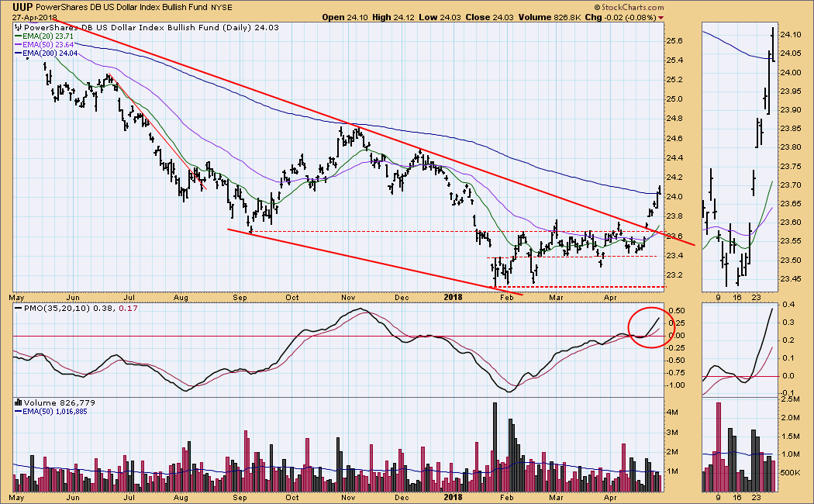Click 24.05 on the zoomed price axis
Viewport: 814px width, 504px height.
[790, 54]
